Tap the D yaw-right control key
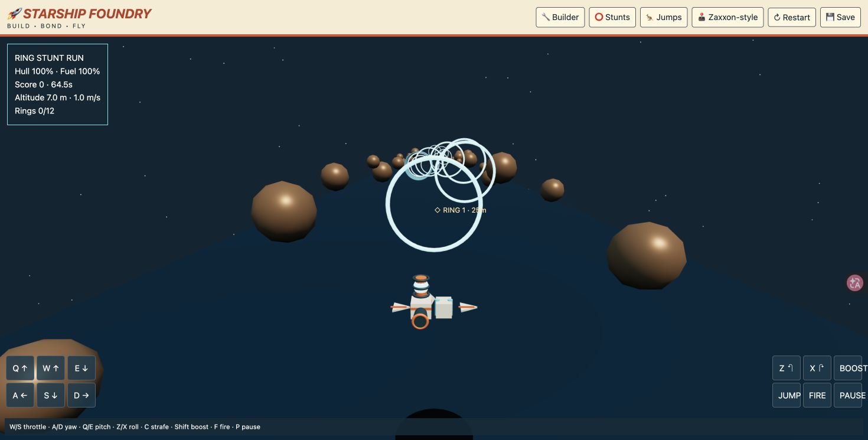Image resolution: width=868 pixels, height=440 pixels. (x=81, y=395)
